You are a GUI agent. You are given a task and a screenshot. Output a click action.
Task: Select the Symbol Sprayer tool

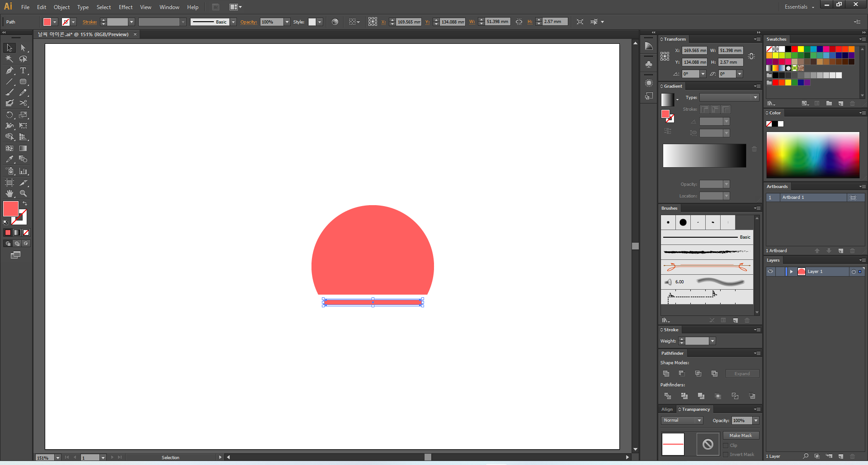coord(9,171)
